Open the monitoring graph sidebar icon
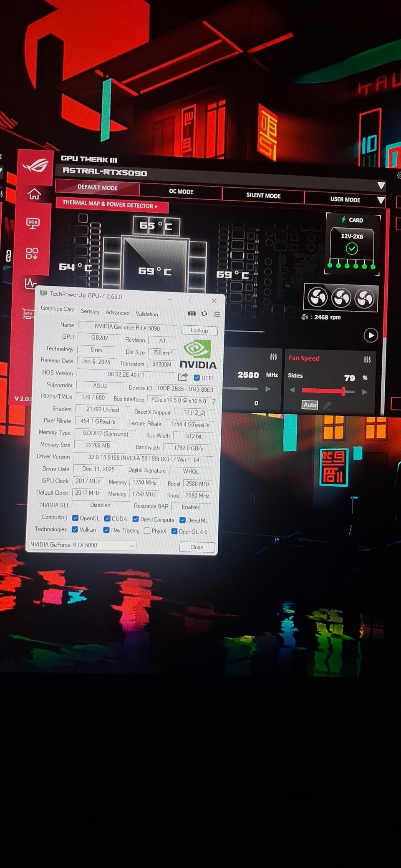The height and width of the screenshot is (868, 401). tap(30, 283)
